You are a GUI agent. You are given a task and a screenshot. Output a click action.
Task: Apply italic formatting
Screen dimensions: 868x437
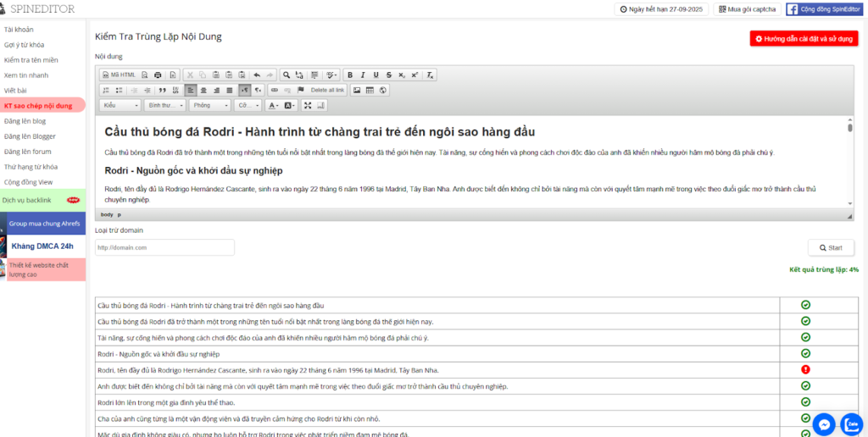[x=363, y=75]
